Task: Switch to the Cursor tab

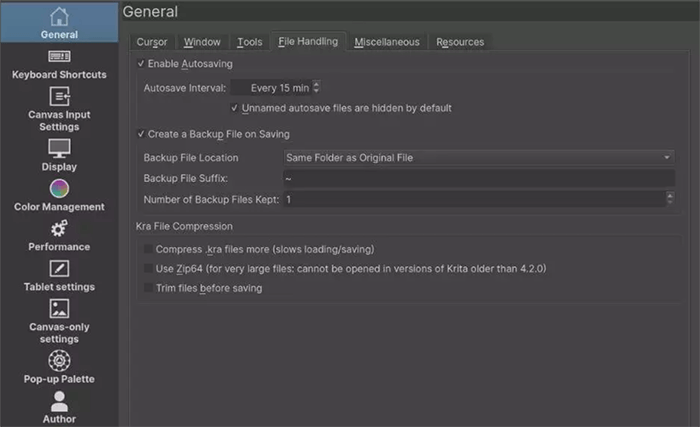Action: pyautogui.click(x=153, y=42)
